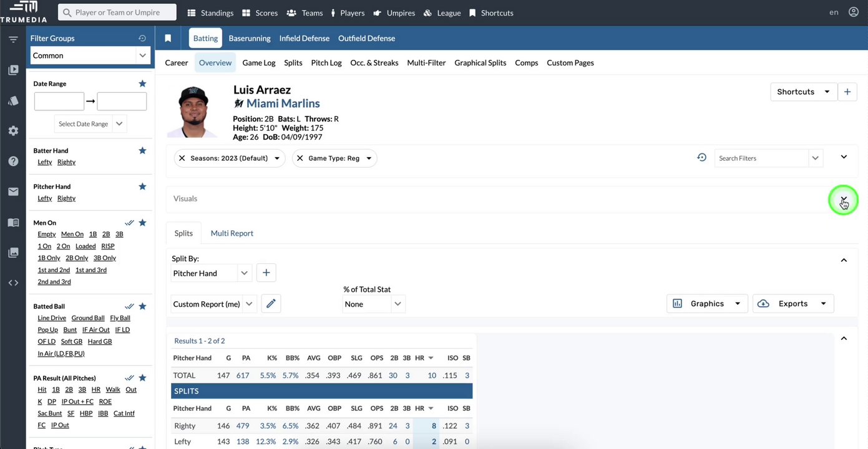
Task: Expand the Visuals section
Action: tap(844, 199)
